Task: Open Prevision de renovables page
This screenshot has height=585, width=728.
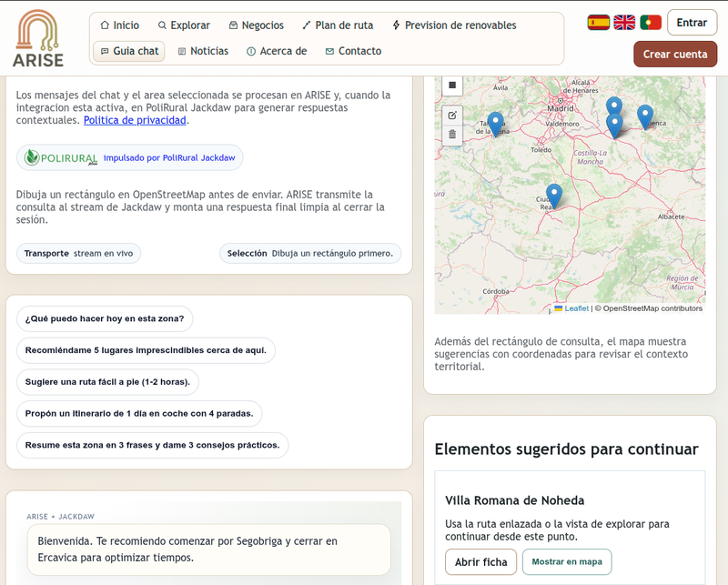Action: click(454, 25)
